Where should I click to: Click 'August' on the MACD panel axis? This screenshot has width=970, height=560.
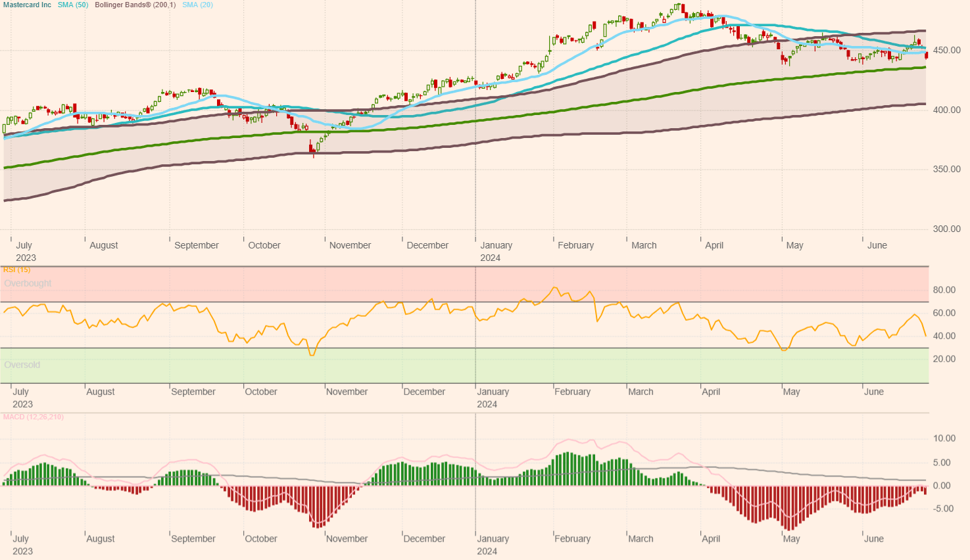point(101,539)
